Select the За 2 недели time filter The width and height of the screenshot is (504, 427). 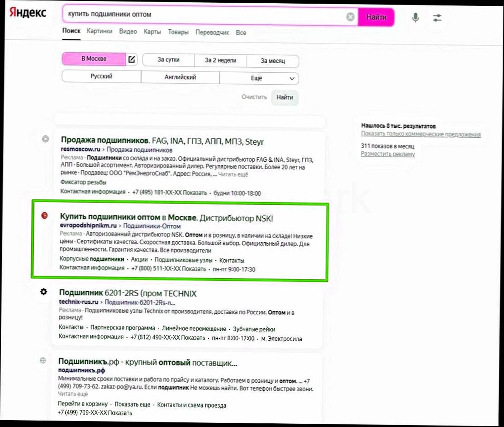(x=220, y=60)
